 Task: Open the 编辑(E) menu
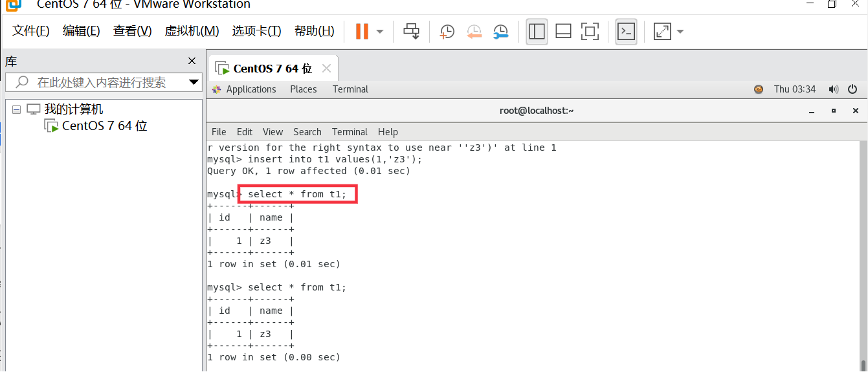pyautogui.click(x=82, y=31)
